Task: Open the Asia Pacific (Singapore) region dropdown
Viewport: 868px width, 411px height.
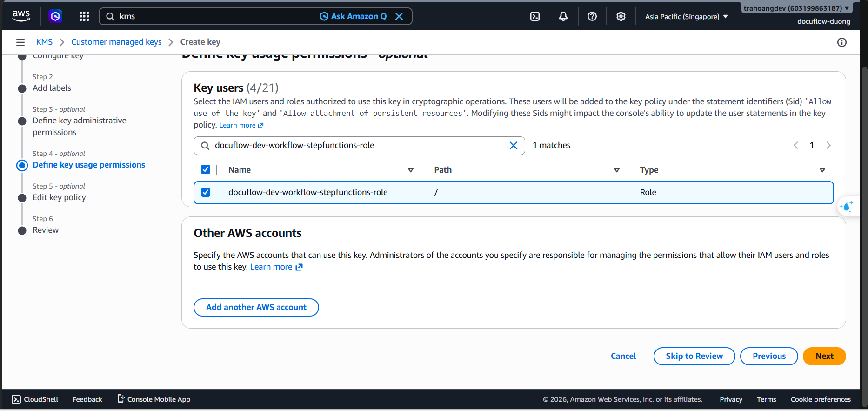Action: click(x=686, y=17)
